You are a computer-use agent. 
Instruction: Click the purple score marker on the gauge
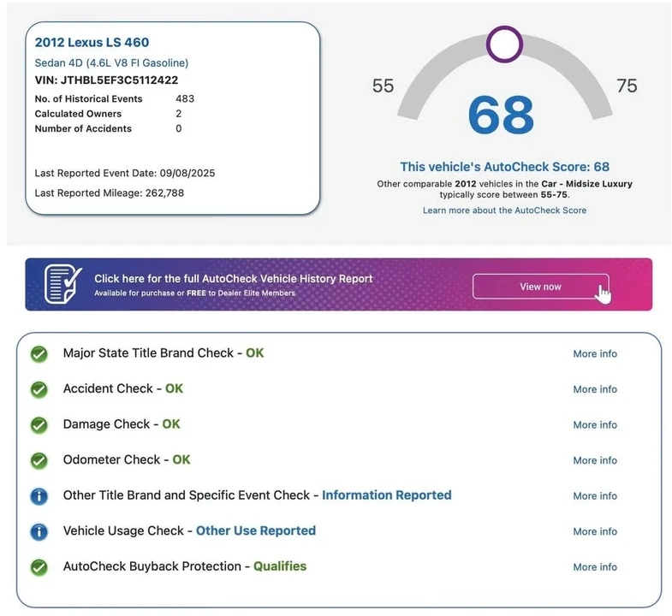[x=504, y=44]
